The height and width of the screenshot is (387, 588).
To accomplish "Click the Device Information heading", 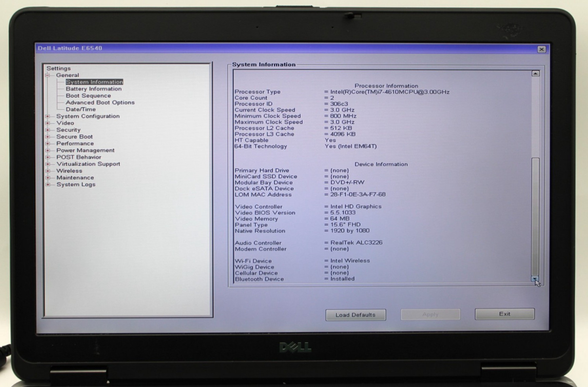I will (x=381, y=164).
